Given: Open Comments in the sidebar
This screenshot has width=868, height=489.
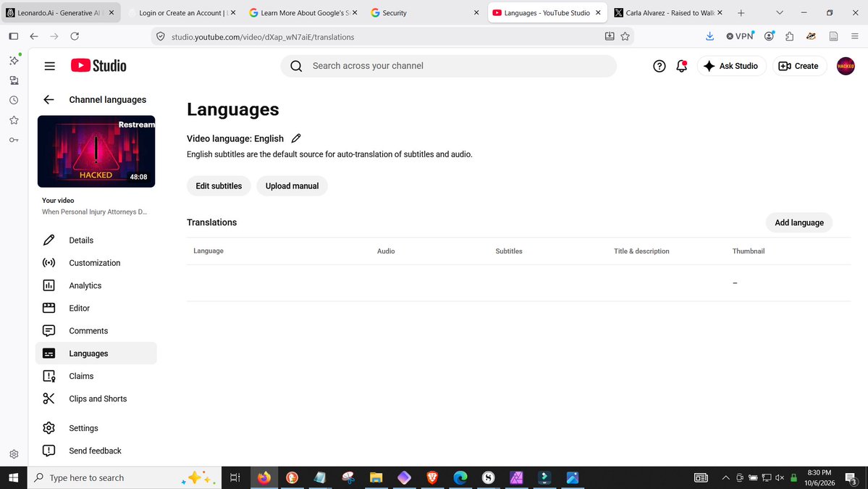Looking at the screenshot, I should coord(96,331).
